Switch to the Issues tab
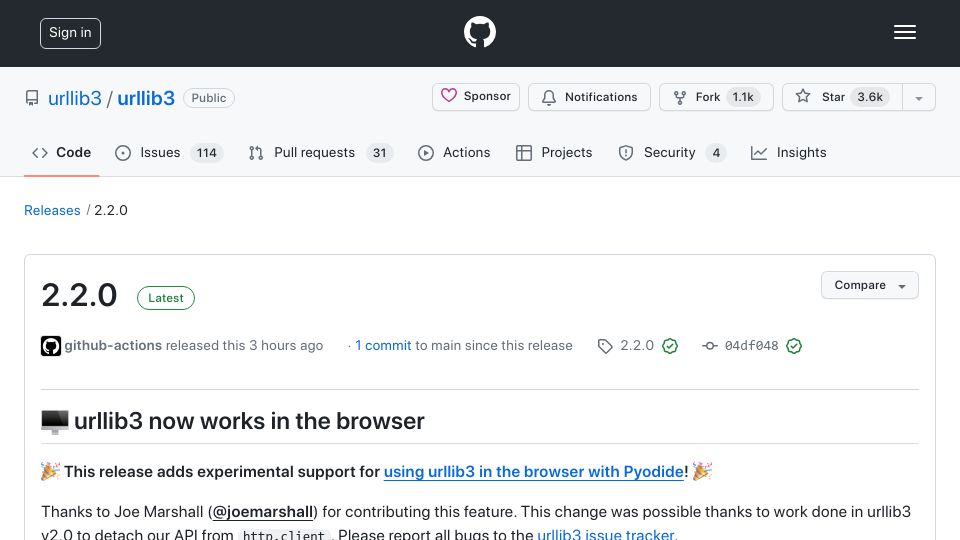The width and height of the screenshot is (960, 540). [168, 152]
